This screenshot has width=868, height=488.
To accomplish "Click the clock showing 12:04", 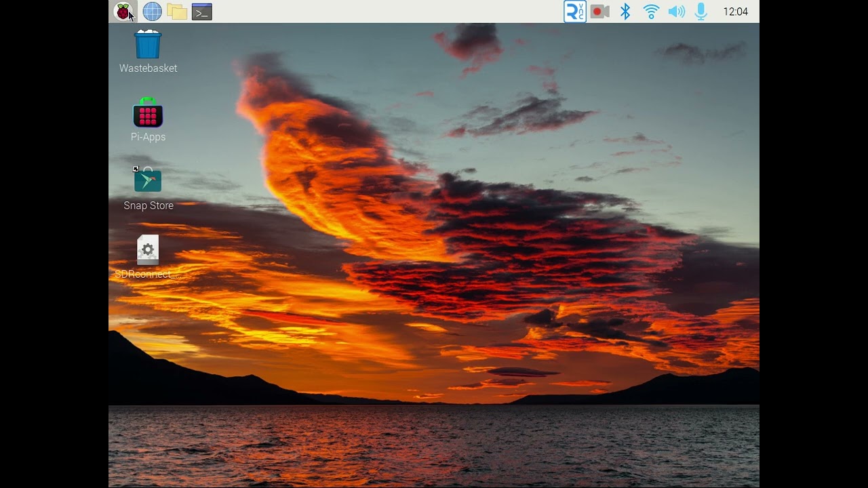I will point(735,12).
